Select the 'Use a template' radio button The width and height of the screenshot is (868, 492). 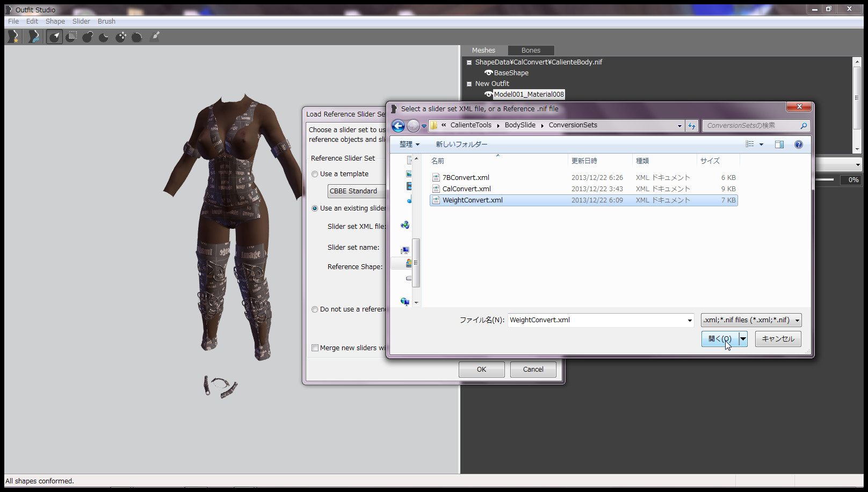(315, 174)
